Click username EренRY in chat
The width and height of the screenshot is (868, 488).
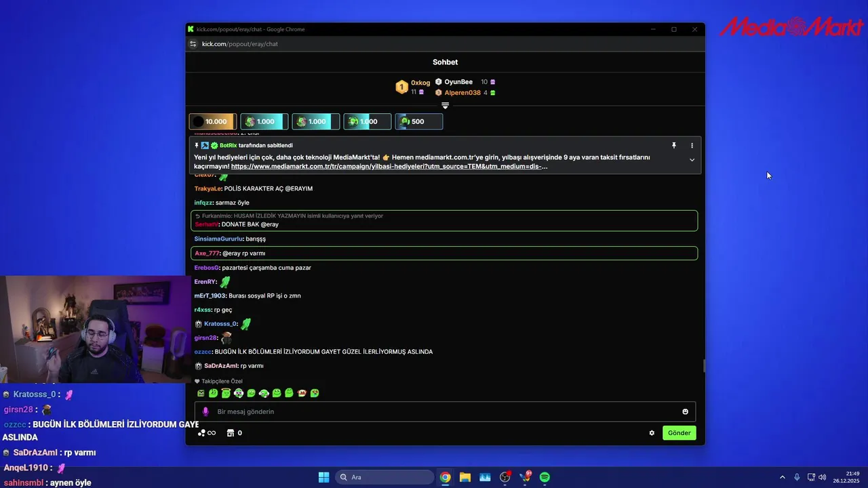205,282
